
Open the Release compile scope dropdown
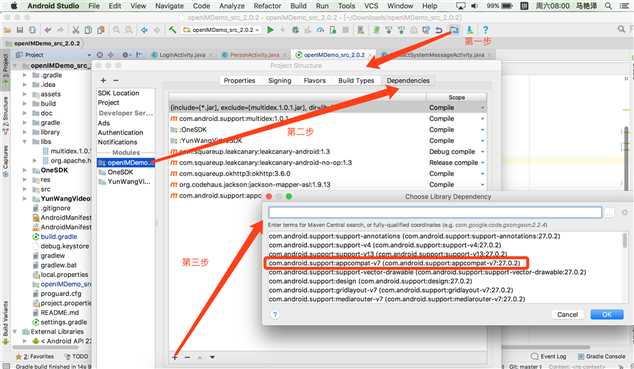point(482,162)
